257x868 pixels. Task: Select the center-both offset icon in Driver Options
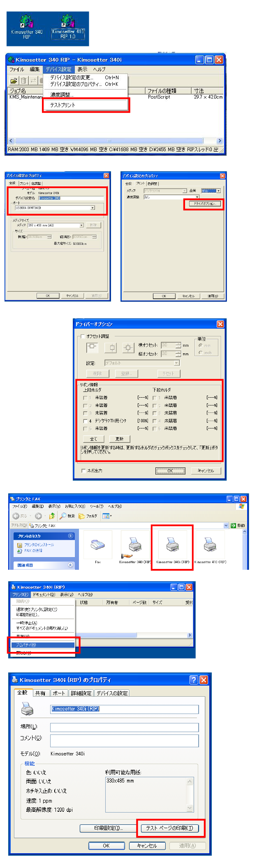[x=128, y=348]
